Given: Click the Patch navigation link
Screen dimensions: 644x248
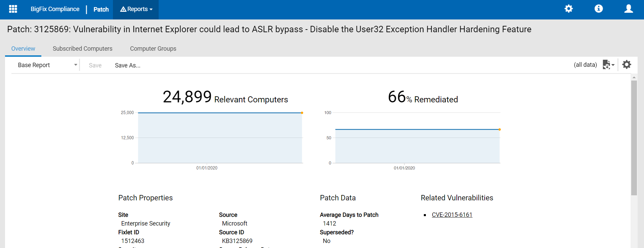Looking at the screenshot, I should click(x=101, y=9).
